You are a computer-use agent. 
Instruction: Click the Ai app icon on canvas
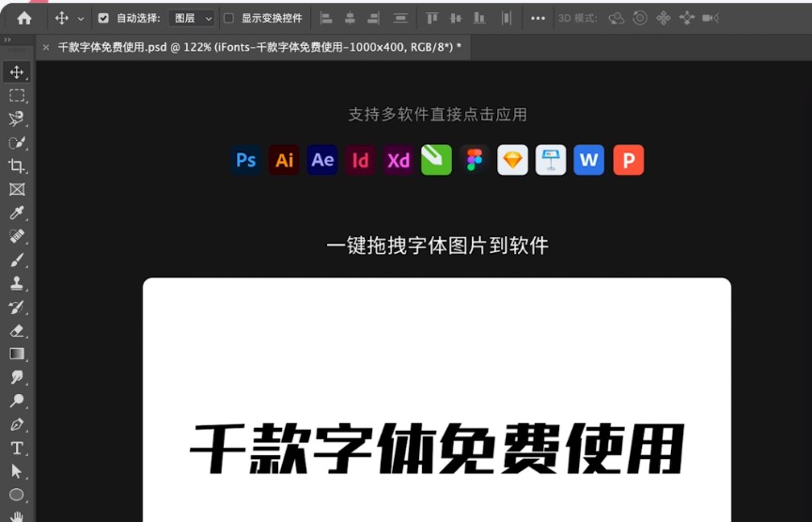point(284,160)
